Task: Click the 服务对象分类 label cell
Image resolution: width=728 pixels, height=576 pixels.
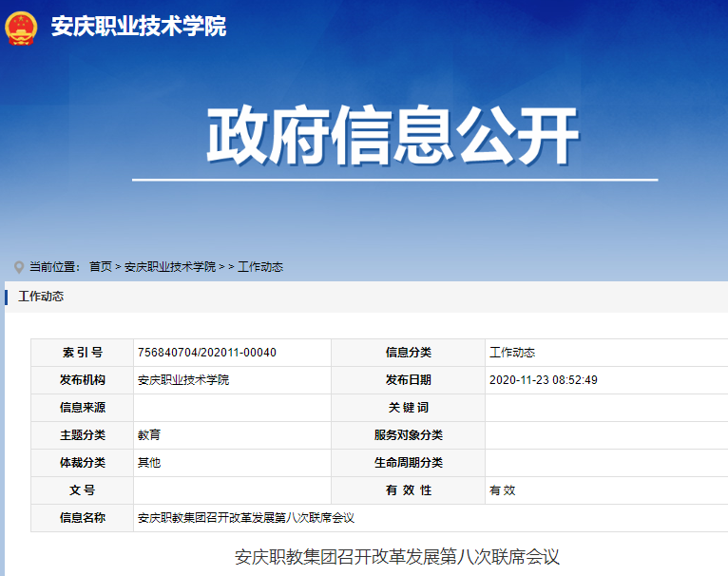Action: 408,435
